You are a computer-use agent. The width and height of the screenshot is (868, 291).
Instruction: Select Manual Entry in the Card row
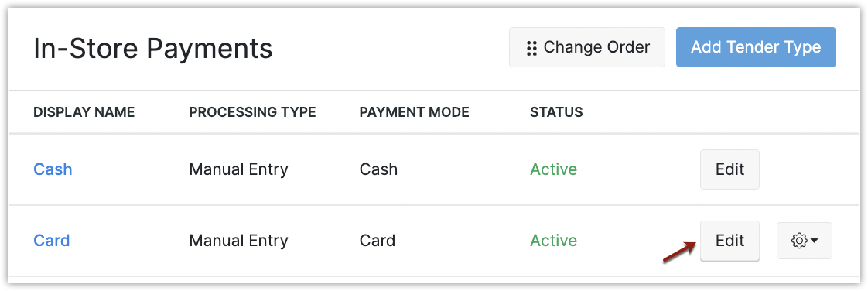click(x=238, y=241)
